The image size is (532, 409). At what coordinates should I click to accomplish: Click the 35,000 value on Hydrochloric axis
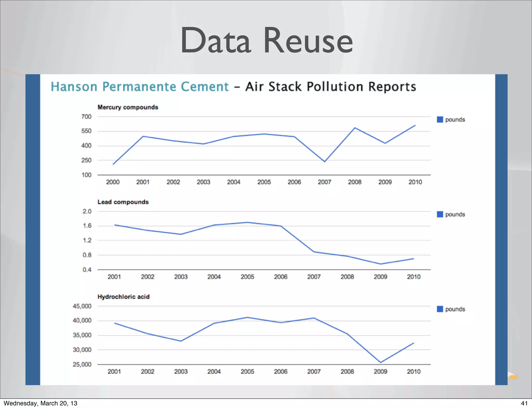(82, 335)
